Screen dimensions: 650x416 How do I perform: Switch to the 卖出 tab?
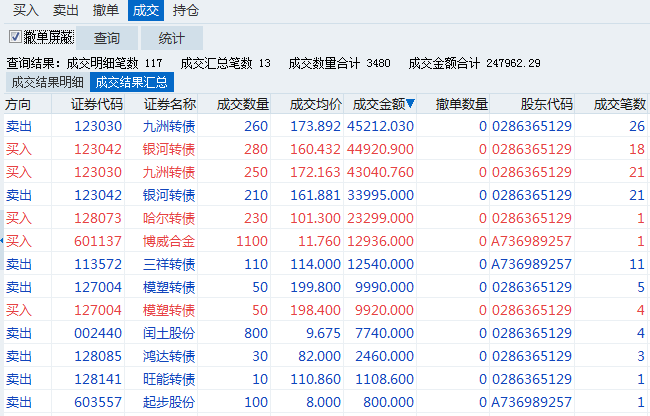(x=65, y=10)
